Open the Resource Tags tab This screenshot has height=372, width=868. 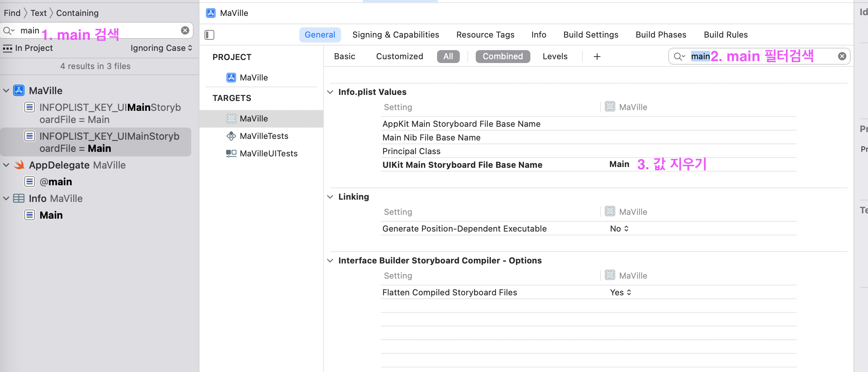485,35
